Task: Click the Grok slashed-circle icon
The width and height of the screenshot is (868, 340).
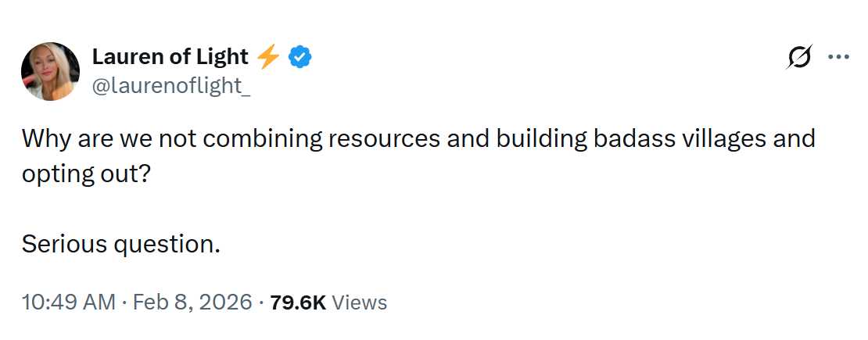Action: 798,58
